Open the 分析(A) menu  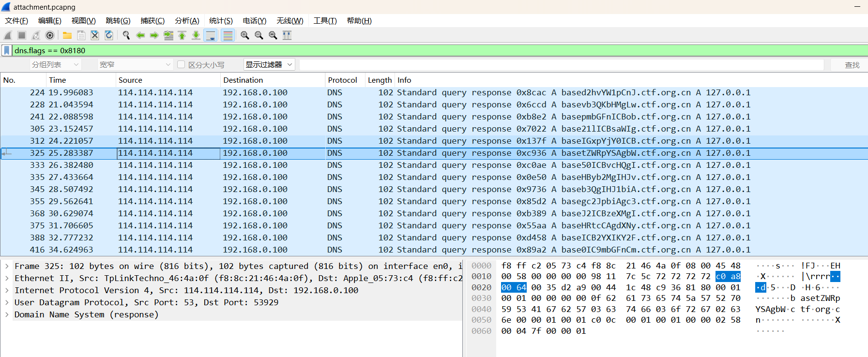tap(187, 20)
